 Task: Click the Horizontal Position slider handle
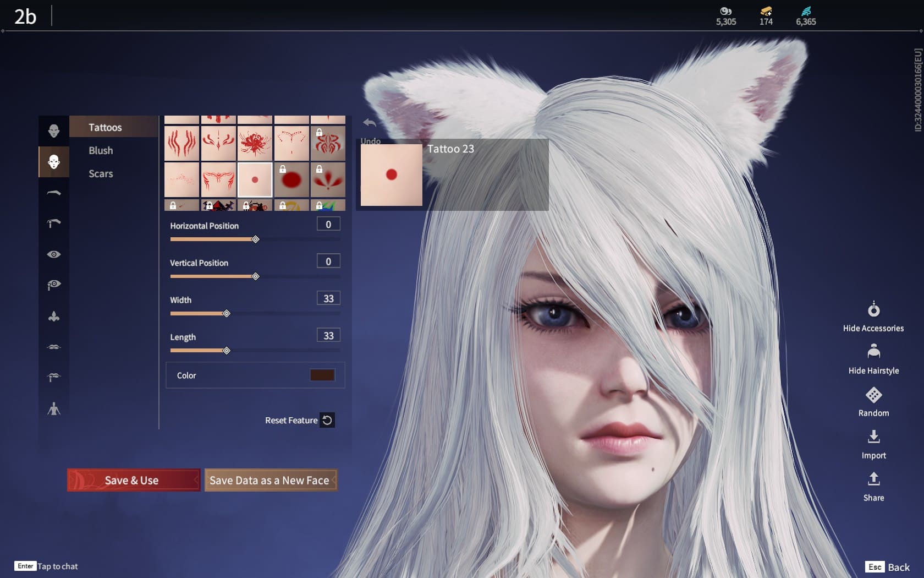pos(255,239)
